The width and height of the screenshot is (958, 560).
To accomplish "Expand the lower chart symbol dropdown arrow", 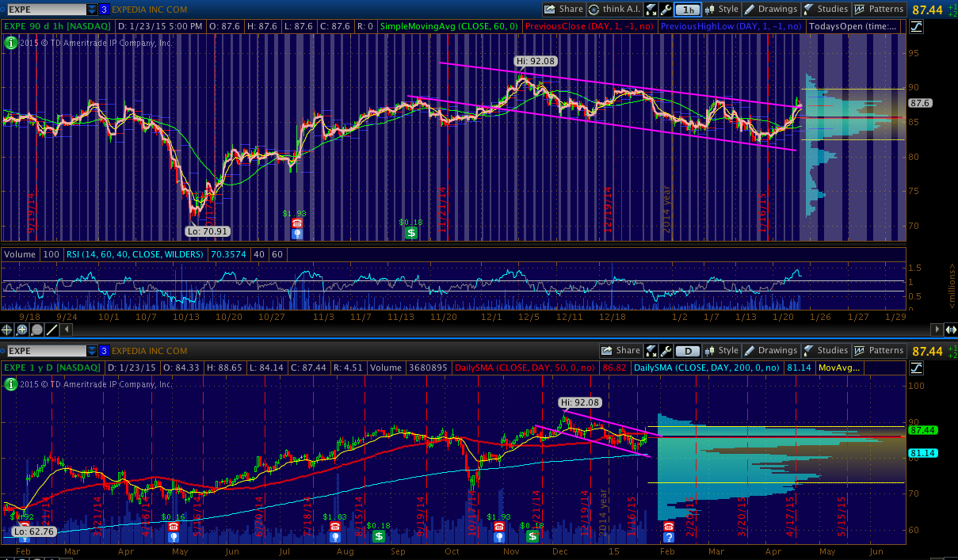I will (x=92, y=351).
